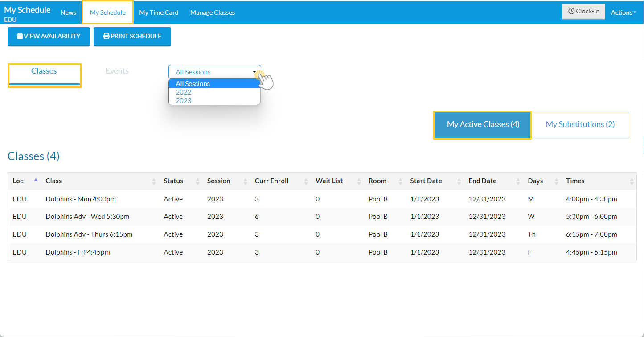This screenshot has height=337, width=644.
Task: Sort table by Class column
Action: pos(100,181)
